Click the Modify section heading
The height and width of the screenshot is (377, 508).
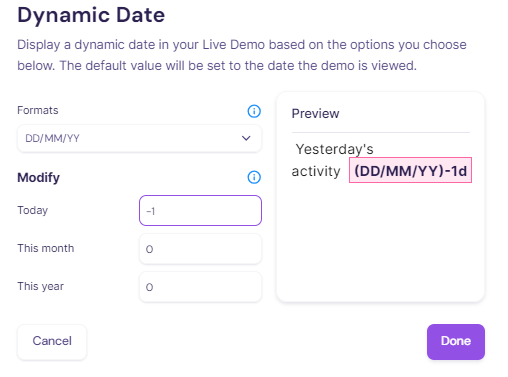click(38, 177)
